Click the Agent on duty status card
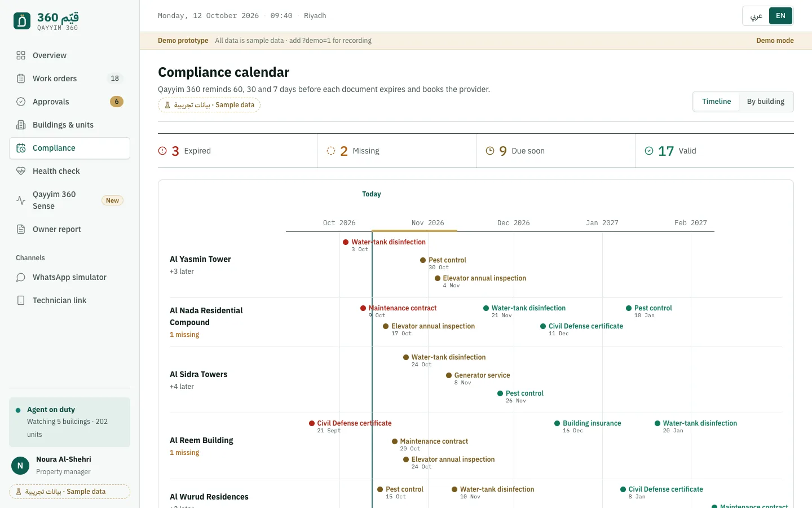 pyautogui.click(x=70, y=422)
